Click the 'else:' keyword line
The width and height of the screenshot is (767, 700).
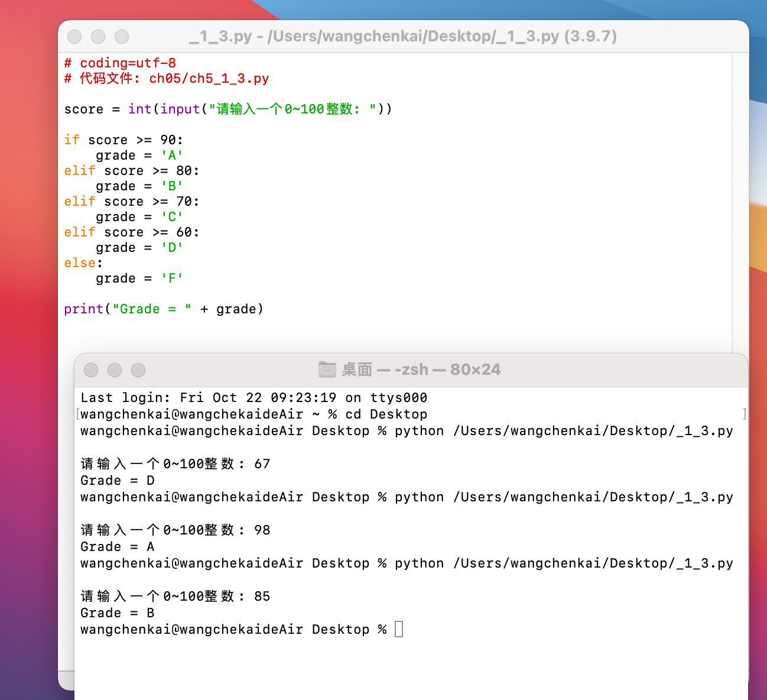pos(83,263)
